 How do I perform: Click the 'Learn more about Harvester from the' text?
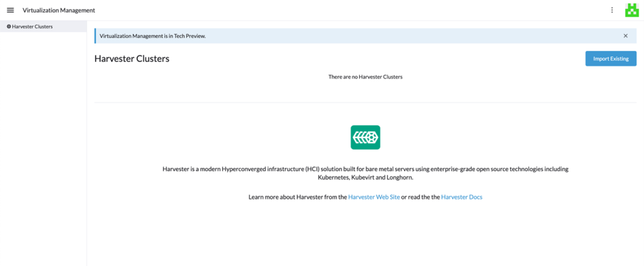[298, 197]
